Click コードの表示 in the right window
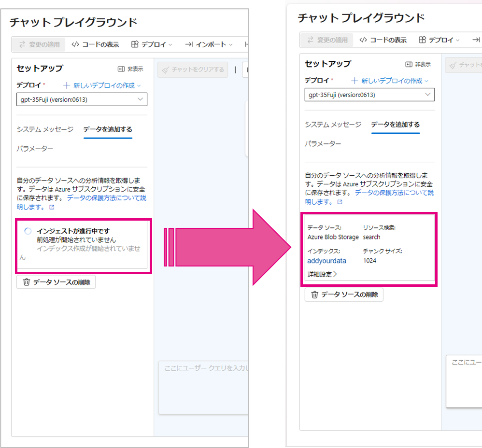 tap(383, 40)
